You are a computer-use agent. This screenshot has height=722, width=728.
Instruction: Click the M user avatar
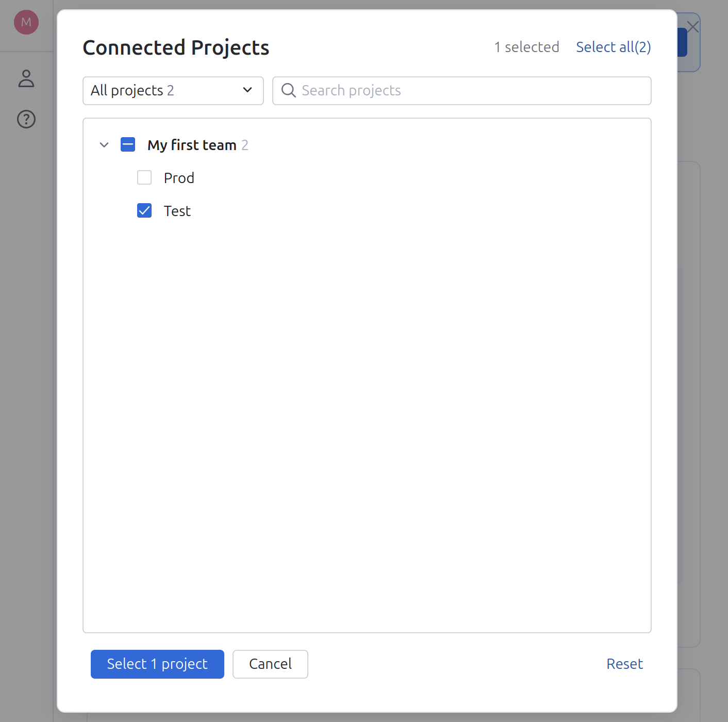(26, 22)
